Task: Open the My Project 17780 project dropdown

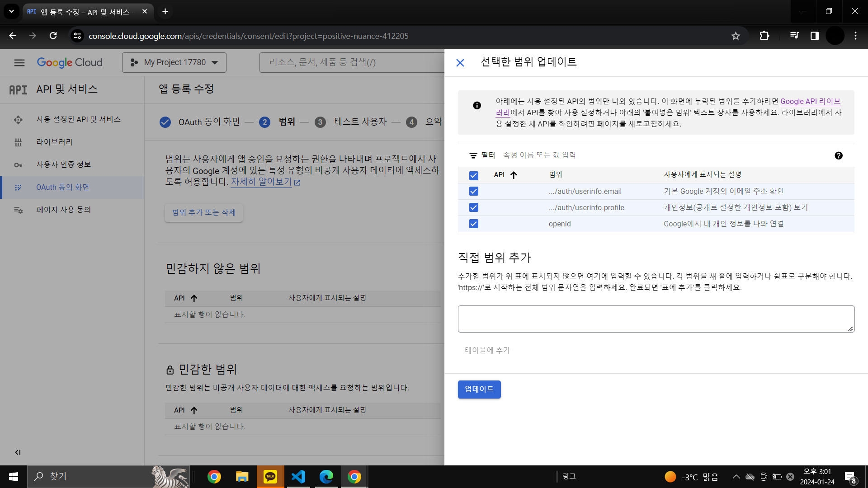Action: [174, 62]
